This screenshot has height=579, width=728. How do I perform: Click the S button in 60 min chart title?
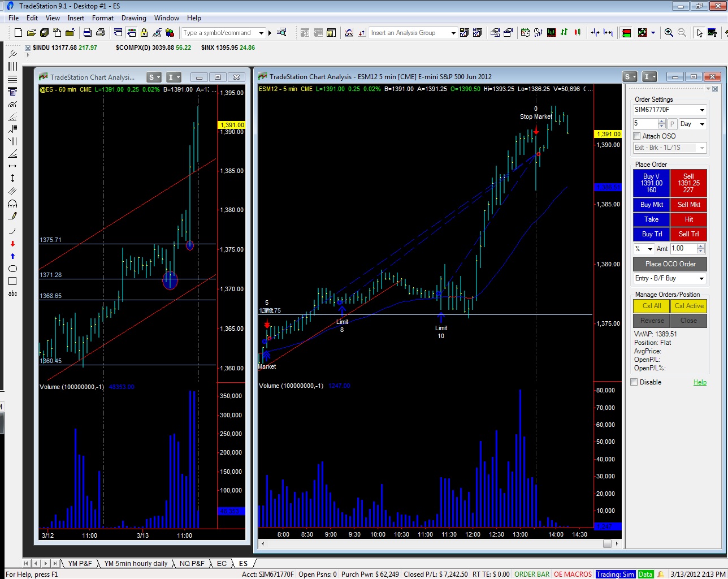tap(154, 77)
